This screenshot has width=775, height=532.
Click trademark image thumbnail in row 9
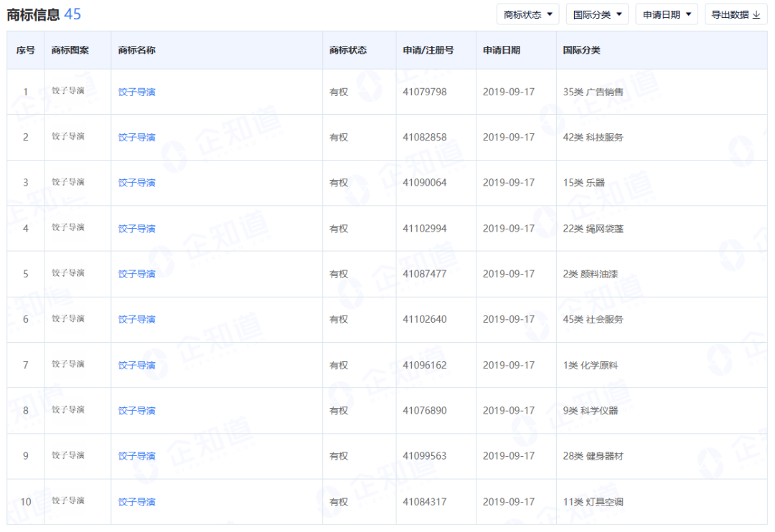68,455
